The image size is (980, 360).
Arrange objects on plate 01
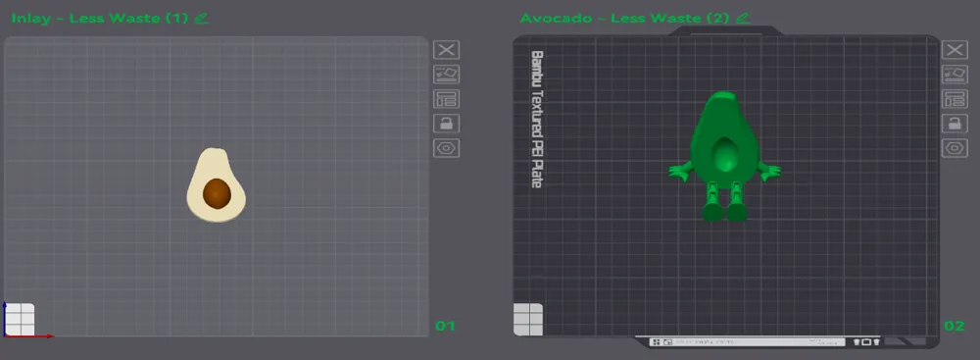(x=446, y=99)
